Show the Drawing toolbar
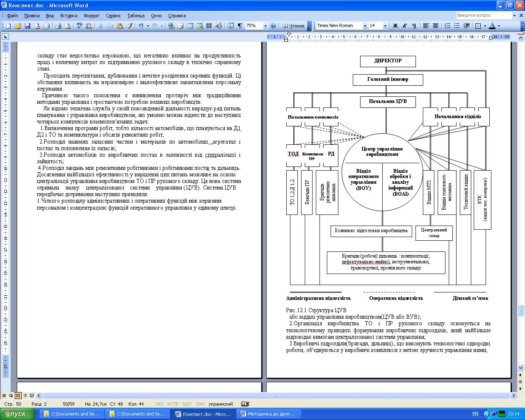Image resolution: width=525 pixels, height=420 pixels. click(x=219, y=26)
